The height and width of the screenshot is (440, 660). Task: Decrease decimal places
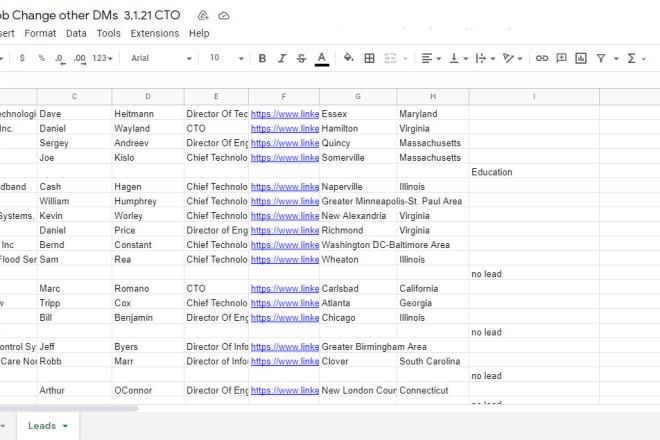coord(60,59)
